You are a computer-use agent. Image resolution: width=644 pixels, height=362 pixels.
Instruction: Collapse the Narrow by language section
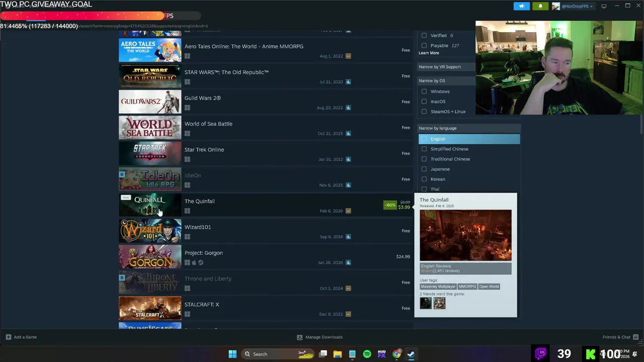[469, 128]
